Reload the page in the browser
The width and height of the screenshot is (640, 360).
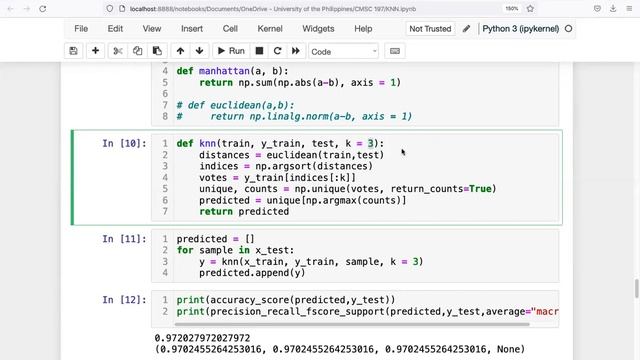pyautogui.click(x=43, y=9)
